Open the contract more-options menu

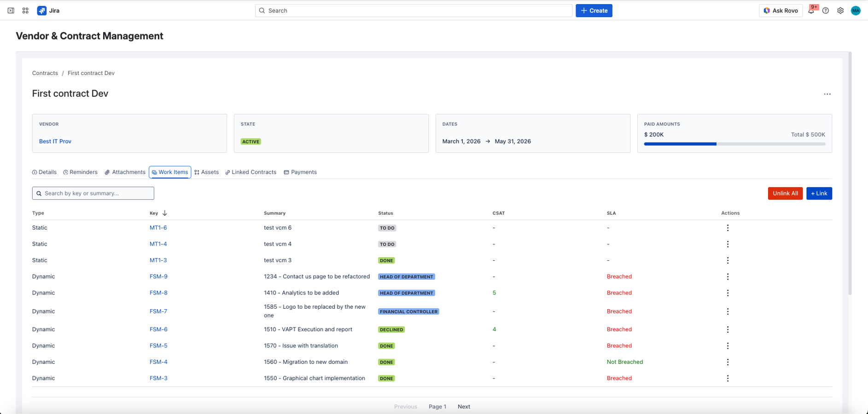(x=827, y=94)
